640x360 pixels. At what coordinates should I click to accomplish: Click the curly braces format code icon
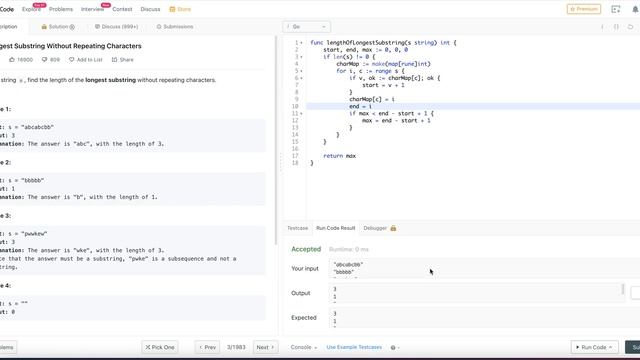click(x=616, y=27)
